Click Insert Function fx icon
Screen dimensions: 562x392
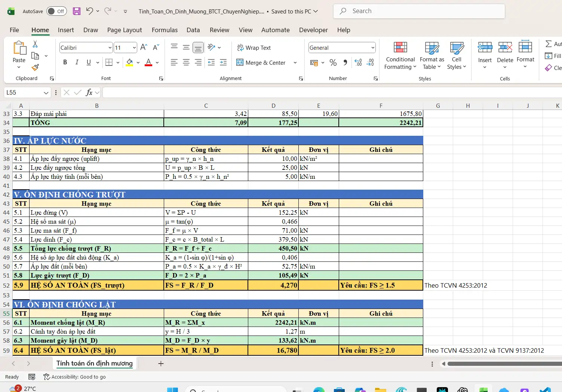point(89,92)
